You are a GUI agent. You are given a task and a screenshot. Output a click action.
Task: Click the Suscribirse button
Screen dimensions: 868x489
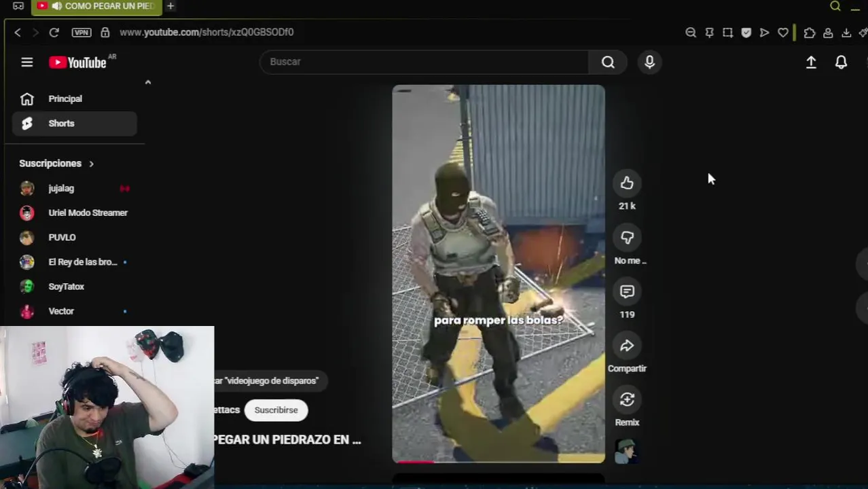point(276,410)
